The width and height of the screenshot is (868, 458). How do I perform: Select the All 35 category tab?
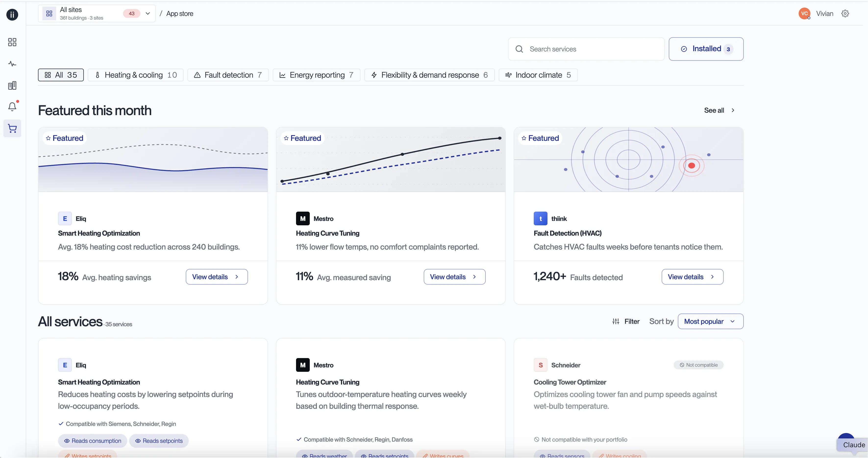(x=61, y=75)
